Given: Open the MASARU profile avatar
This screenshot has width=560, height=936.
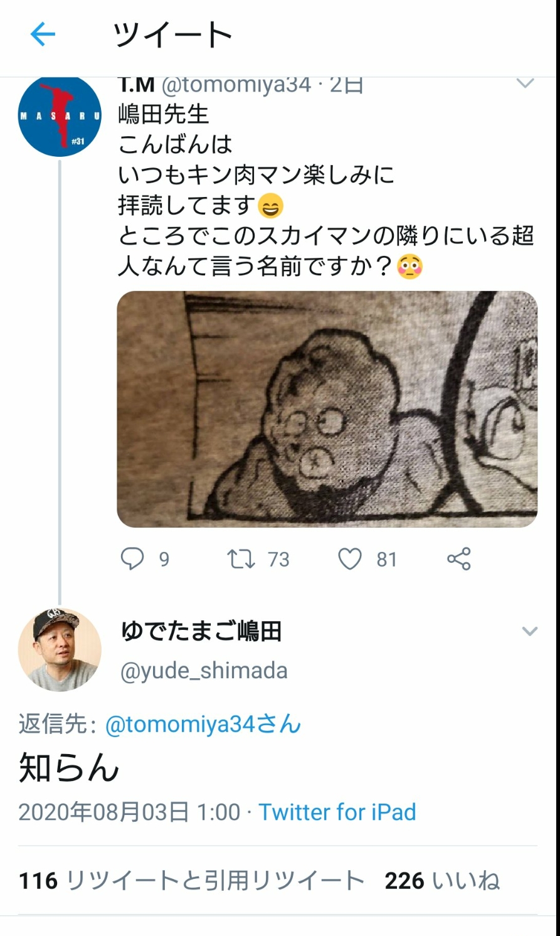Looking at the screenshot, I should point(60,117).
